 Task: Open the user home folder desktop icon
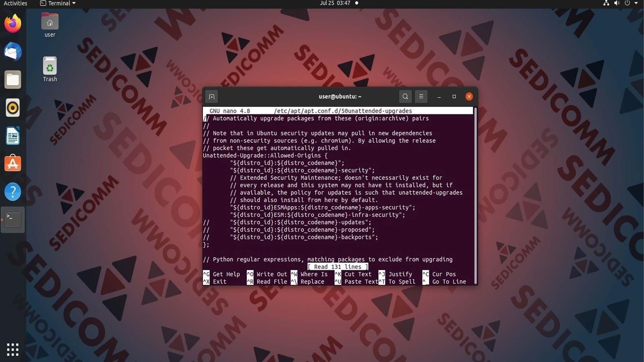(50, 25)
